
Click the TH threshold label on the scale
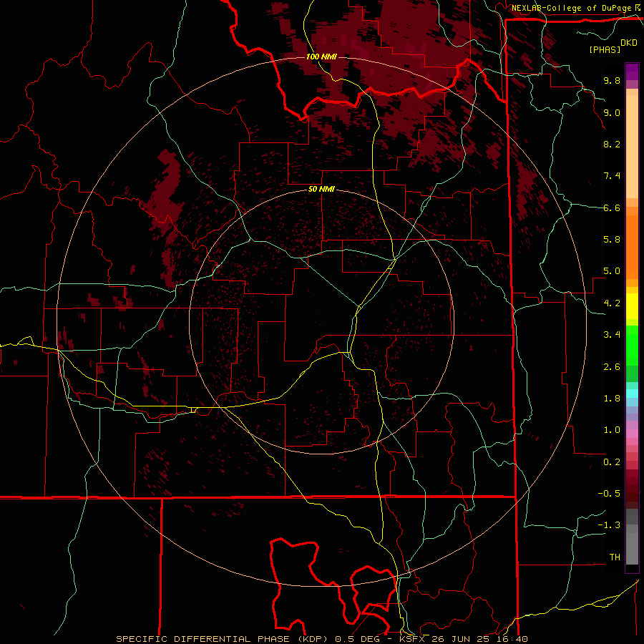coord(615,557)
